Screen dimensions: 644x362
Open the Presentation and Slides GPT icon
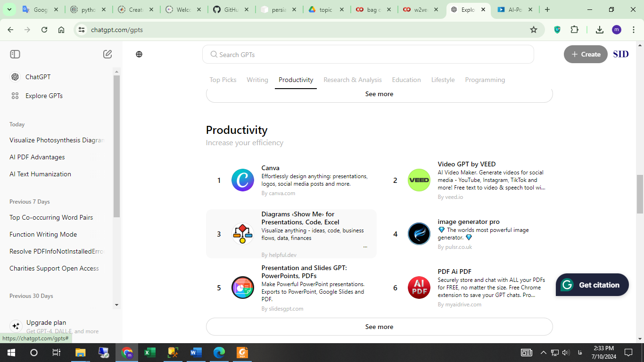(243, 288)
